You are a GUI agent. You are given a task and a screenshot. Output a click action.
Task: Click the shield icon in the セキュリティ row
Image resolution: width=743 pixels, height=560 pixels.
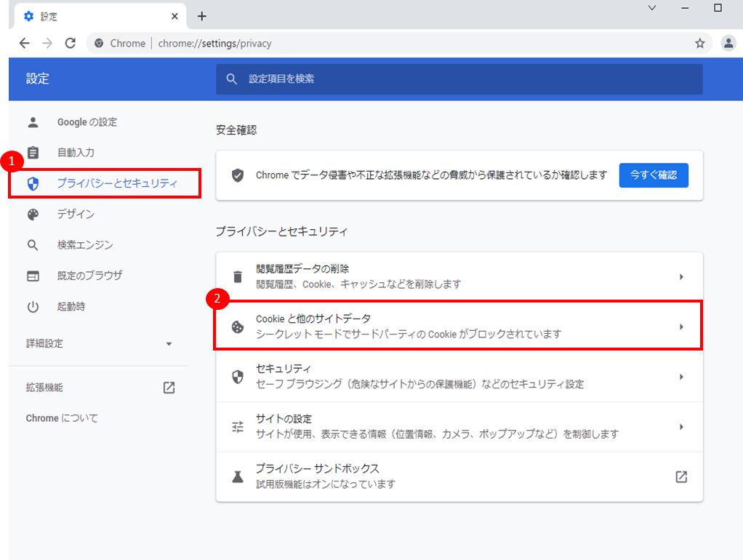[x=238, y=377]
